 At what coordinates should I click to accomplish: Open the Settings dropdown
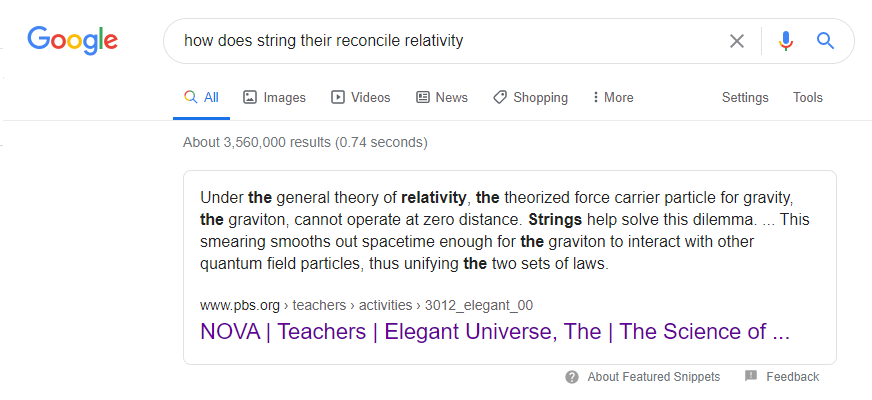[x=745, y=97]
